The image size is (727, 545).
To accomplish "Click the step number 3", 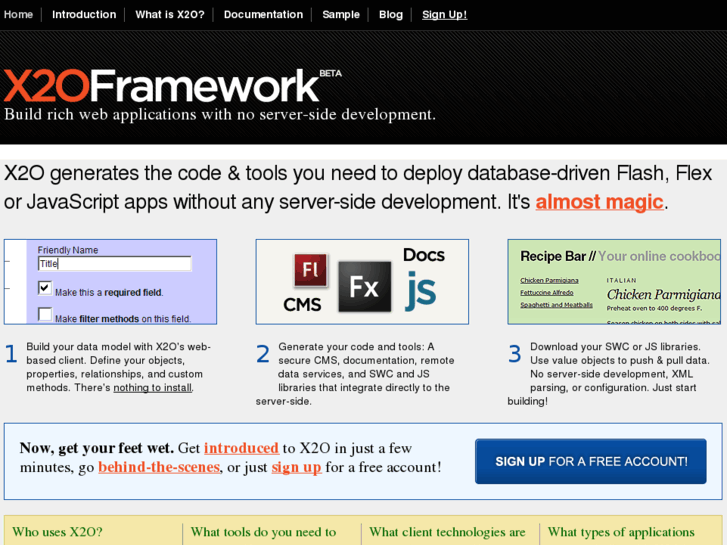I will tap(515, 354).
